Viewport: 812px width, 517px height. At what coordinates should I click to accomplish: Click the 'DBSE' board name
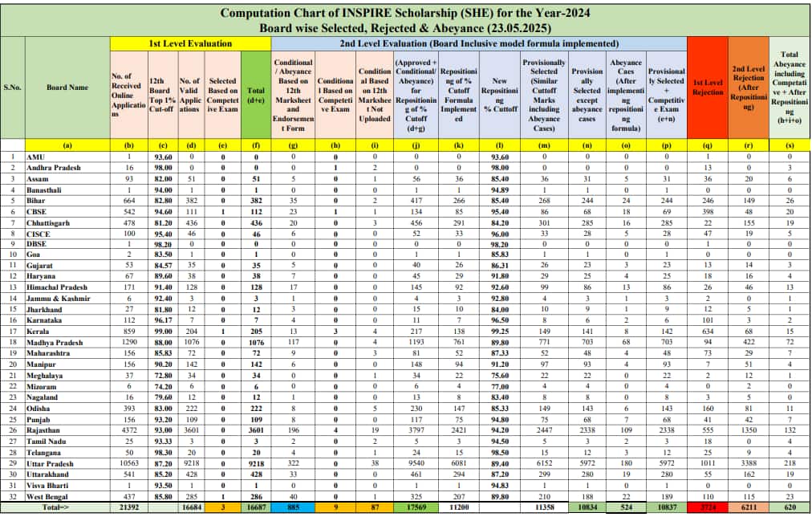tap(37, 244)
